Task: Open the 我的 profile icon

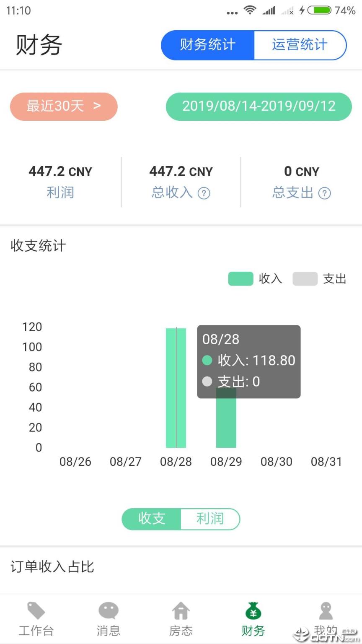Action: [x=326, y=611]
